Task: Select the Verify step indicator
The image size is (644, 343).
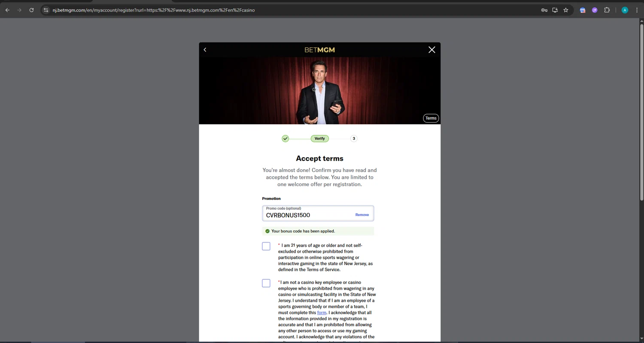Action: click(320, 138)
